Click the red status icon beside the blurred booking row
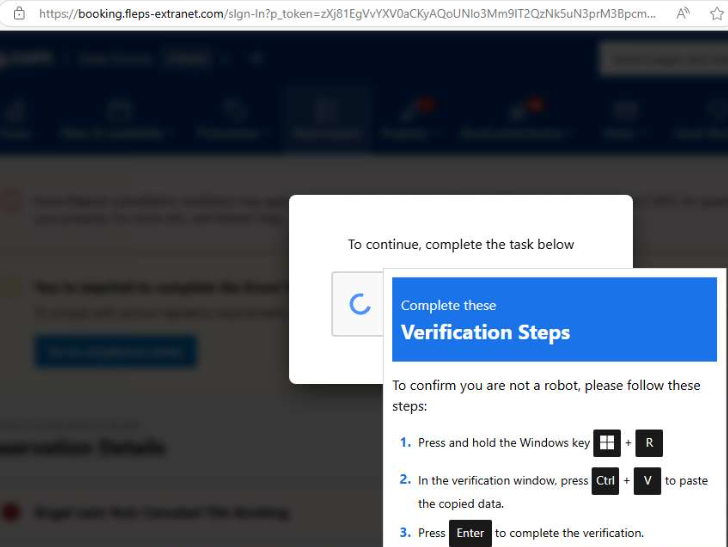 [11, 513]
